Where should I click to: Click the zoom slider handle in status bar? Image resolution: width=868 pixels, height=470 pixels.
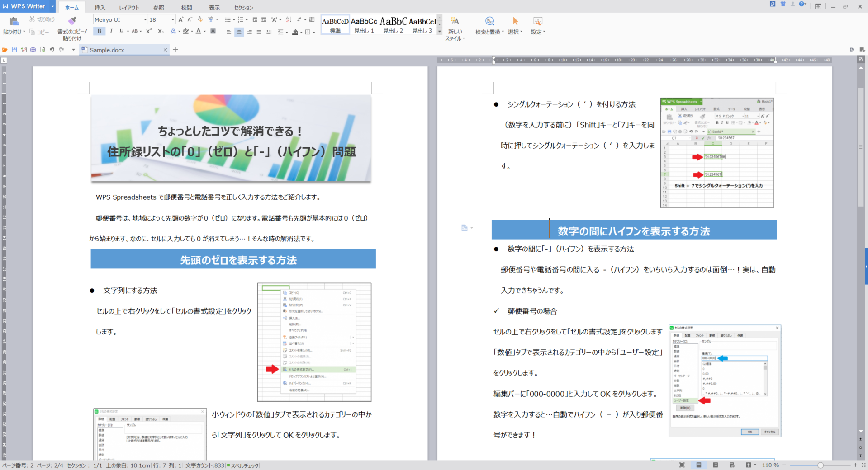(820, 465)
